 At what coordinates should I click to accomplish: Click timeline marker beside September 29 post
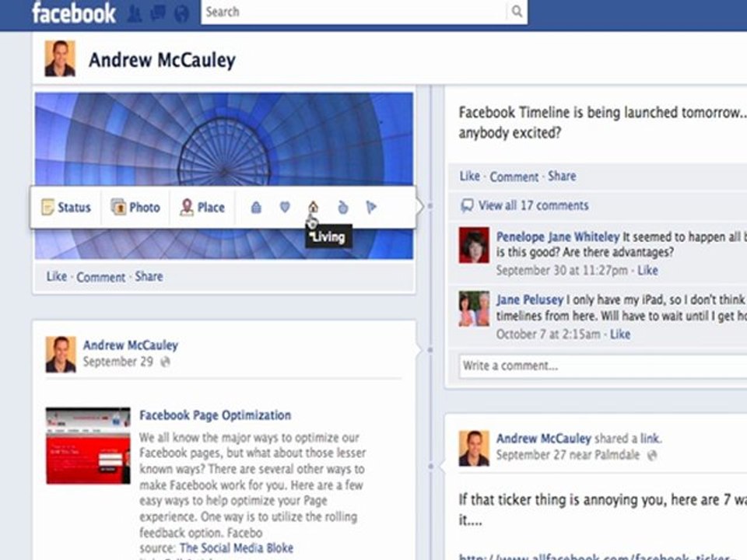click(x=430, y=350)
